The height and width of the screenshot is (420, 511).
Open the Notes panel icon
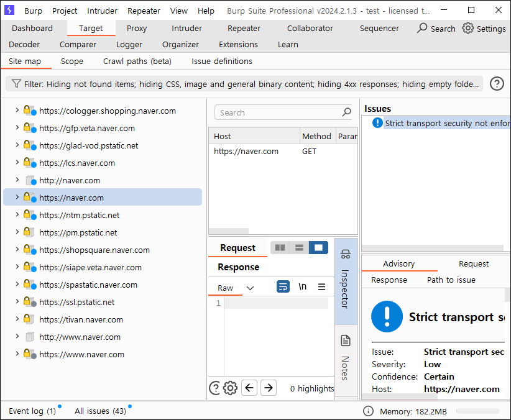point(346,340)
